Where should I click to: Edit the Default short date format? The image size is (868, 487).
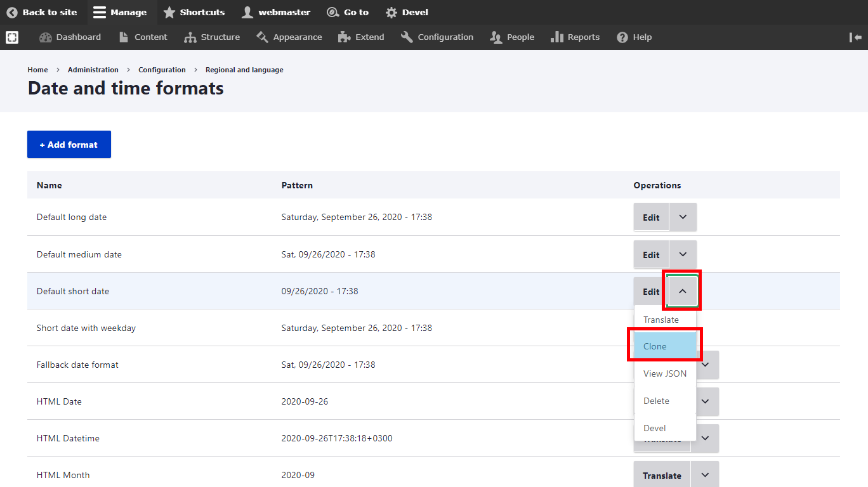pos(650,292)
